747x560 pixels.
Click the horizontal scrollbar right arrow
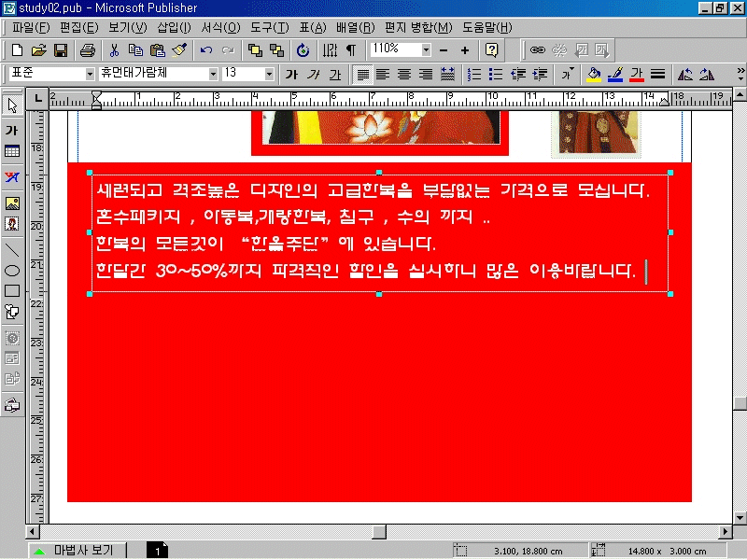click(x=726, y=531)
